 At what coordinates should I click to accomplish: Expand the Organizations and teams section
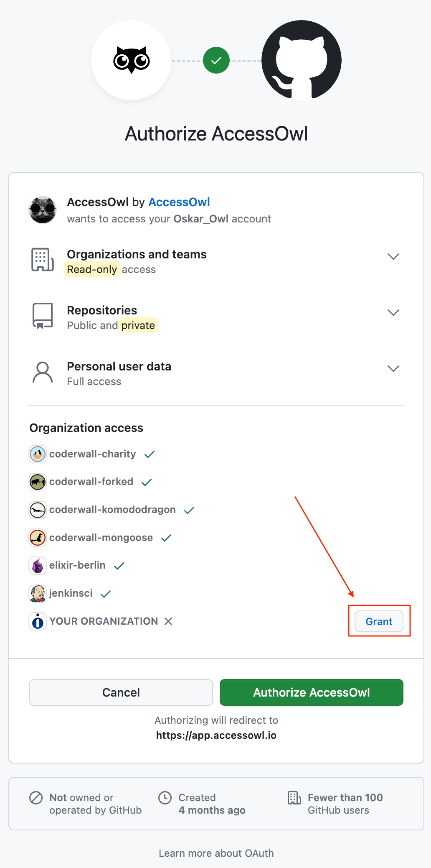(393, 256)
